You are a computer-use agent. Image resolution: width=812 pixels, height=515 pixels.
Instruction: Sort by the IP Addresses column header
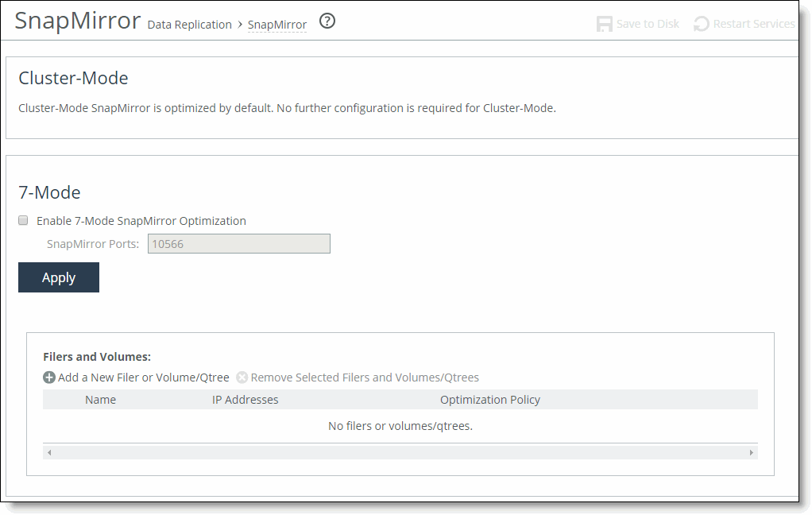pyautogui.click(x=245, y=400)
